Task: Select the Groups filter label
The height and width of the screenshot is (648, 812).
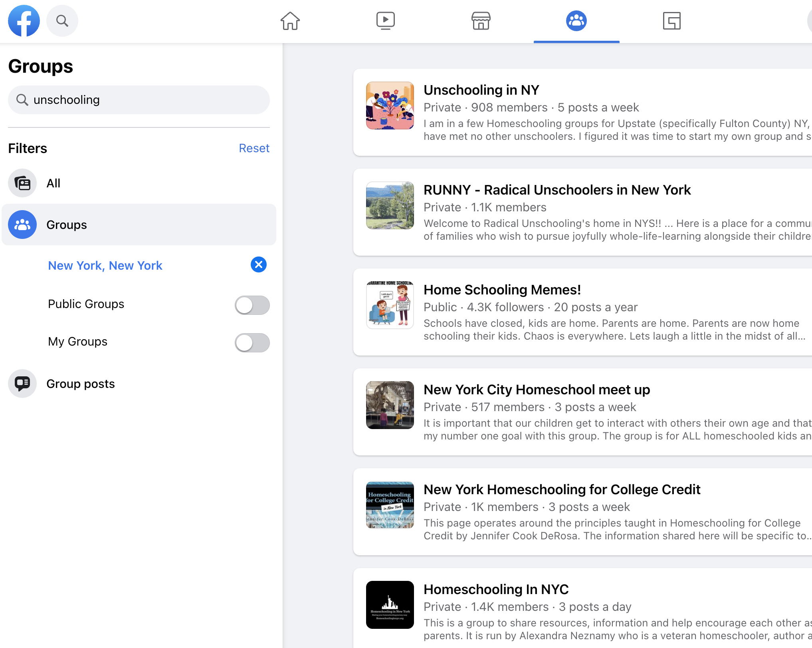Action: click(x=67, y=225)
